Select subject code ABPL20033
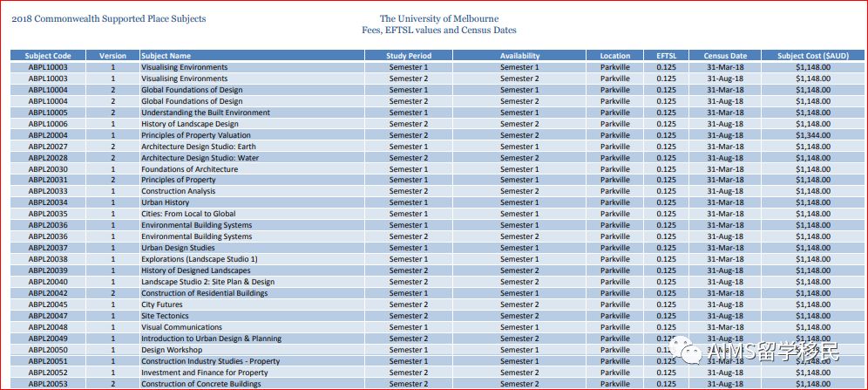This screenshot has height=390, width=868. click(48, 191)
